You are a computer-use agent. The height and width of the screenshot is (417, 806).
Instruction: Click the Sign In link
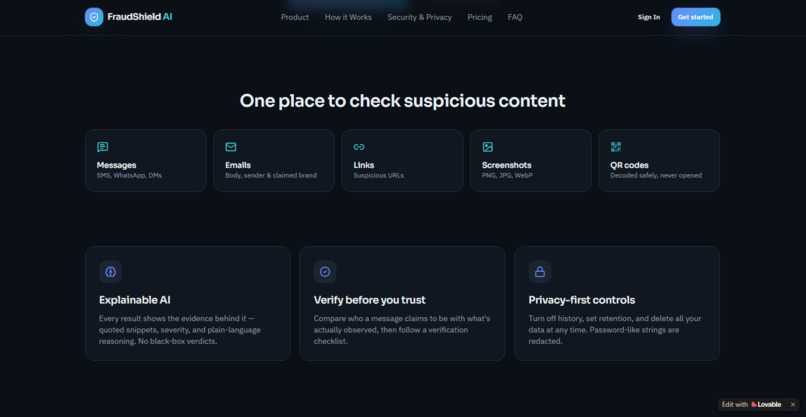pyautogui.click(x=649, y=17)
